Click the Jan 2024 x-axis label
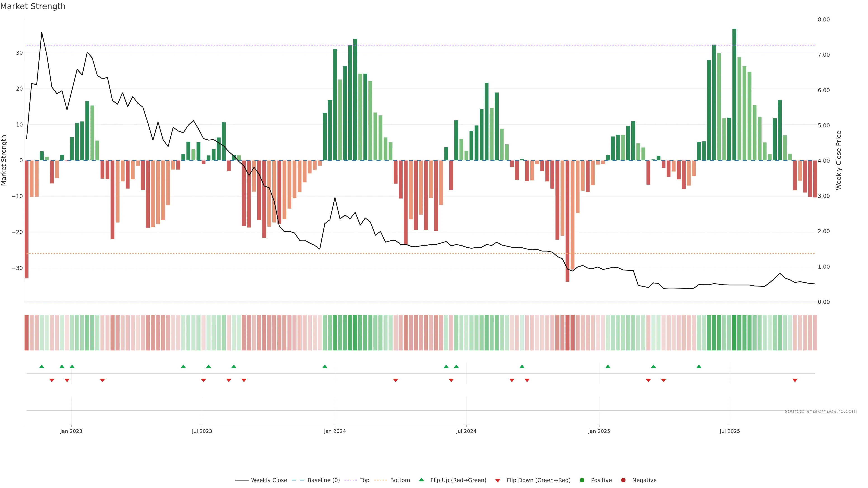Image resolution: width=868 pixels, height=488 pixels. (335, 431)
